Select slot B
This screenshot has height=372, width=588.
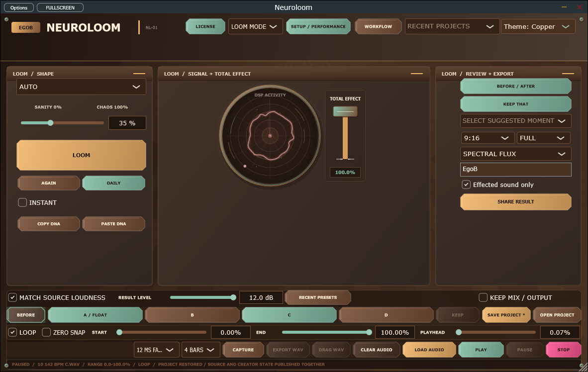point(192,315)
